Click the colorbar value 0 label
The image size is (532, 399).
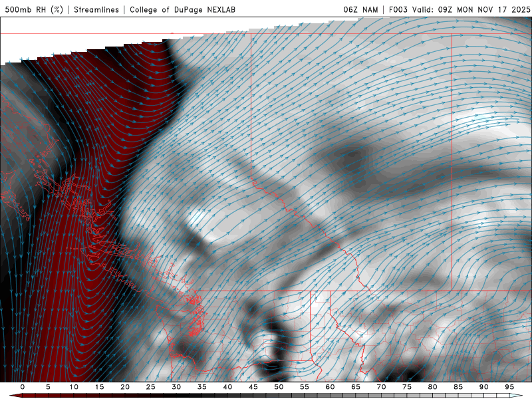pos(23,387)
